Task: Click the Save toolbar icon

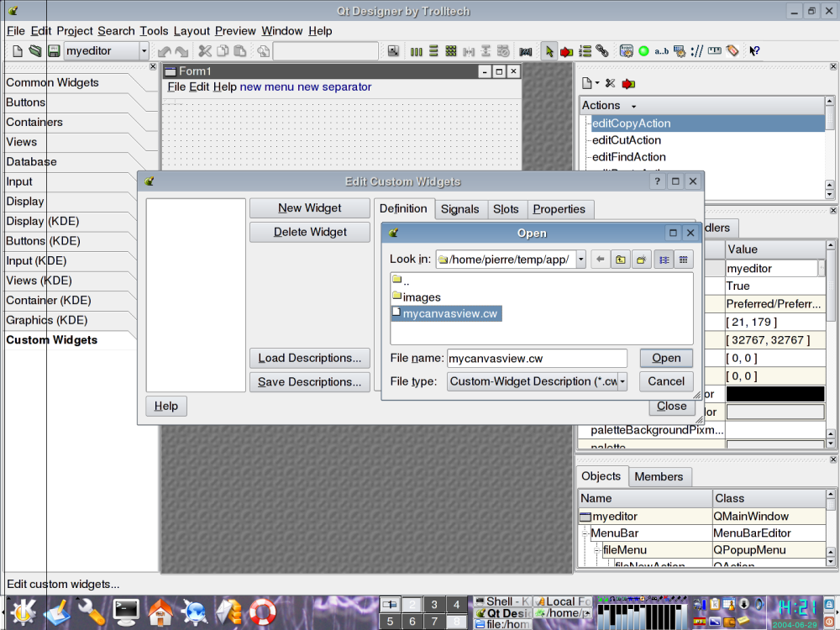Action: (x=54, y=51)
